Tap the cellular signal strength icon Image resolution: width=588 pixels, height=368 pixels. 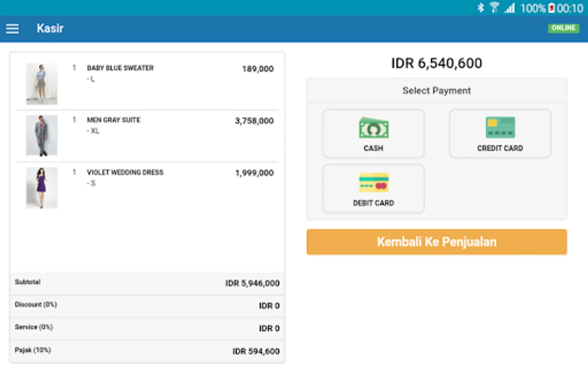click(x=510, y=8)
